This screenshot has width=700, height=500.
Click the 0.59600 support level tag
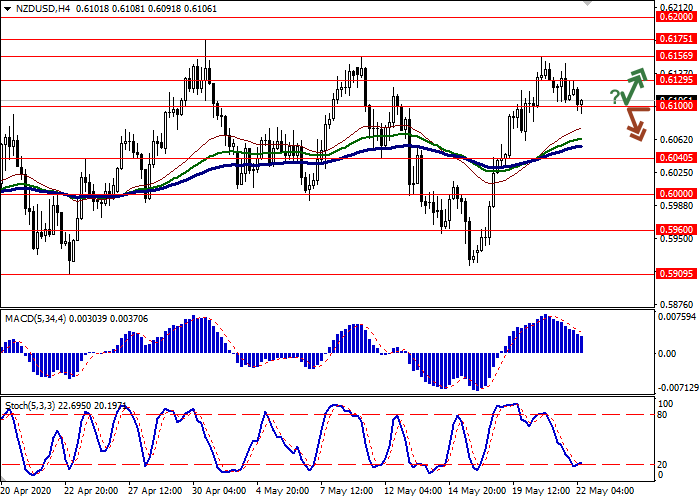click(676, 230)
